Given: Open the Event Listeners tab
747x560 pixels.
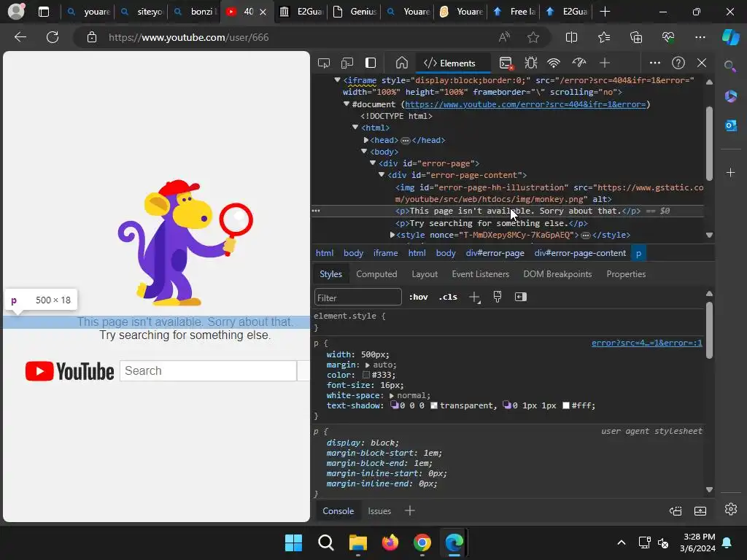Looking at the screenshot, I should pyautogui.click(x=480, y=274).
